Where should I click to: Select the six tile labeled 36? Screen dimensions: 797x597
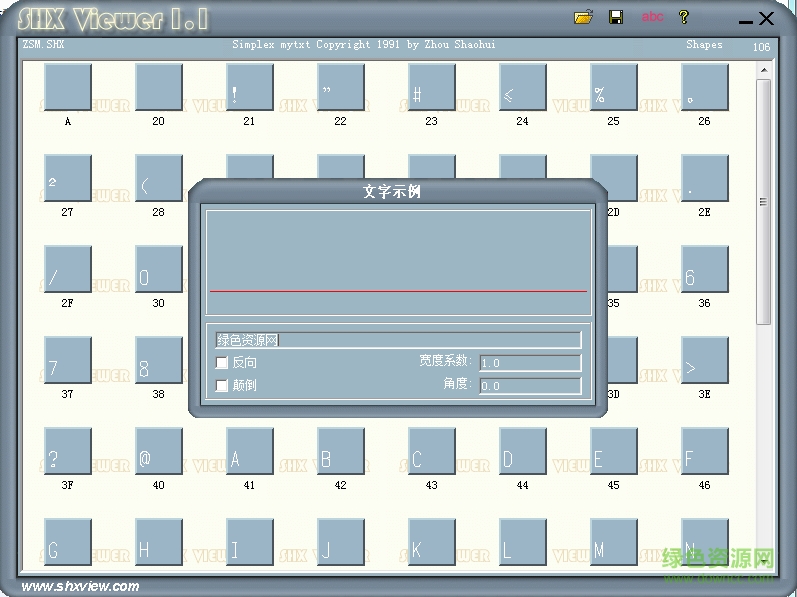click(704, 269)
